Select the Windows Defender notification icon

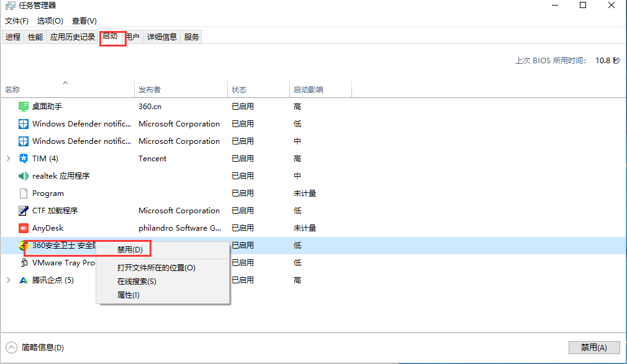(24, 123)
